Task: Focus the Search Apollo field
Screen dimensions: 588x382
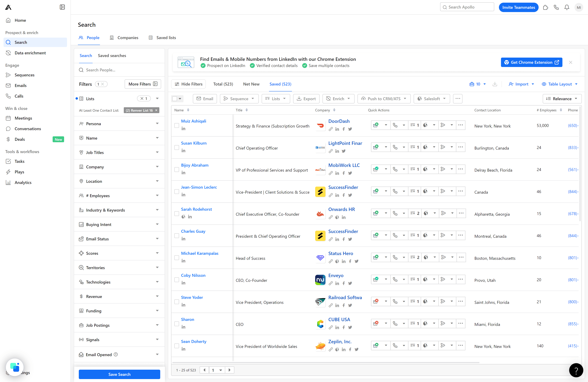Action: click(467, 7)
